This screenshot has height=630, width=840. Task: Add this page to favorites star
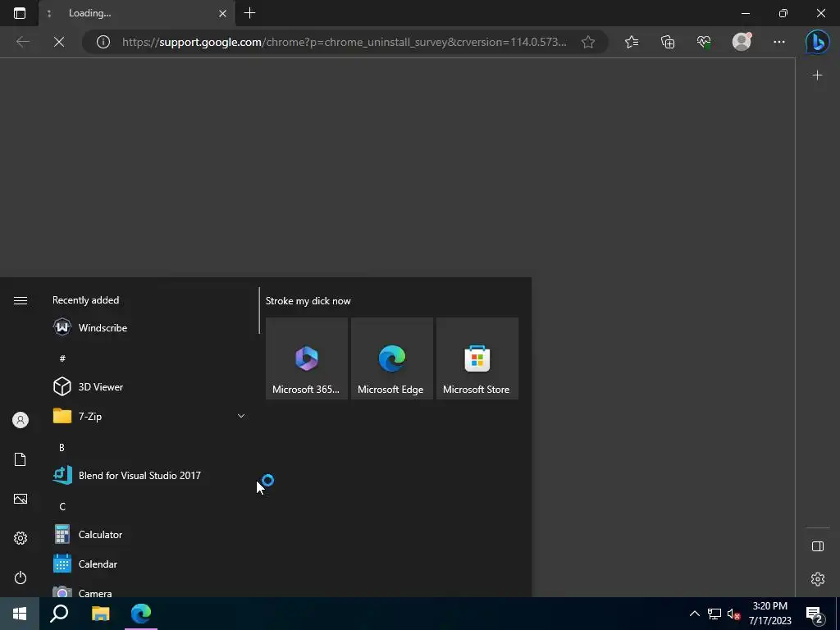(588, 42)
